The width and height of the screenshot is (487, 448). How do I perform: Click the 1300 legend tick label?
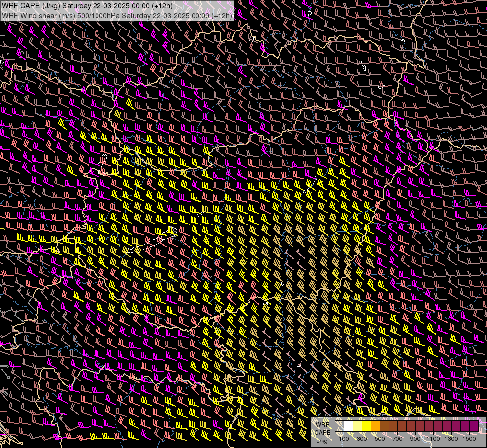(x=451, y=439)
